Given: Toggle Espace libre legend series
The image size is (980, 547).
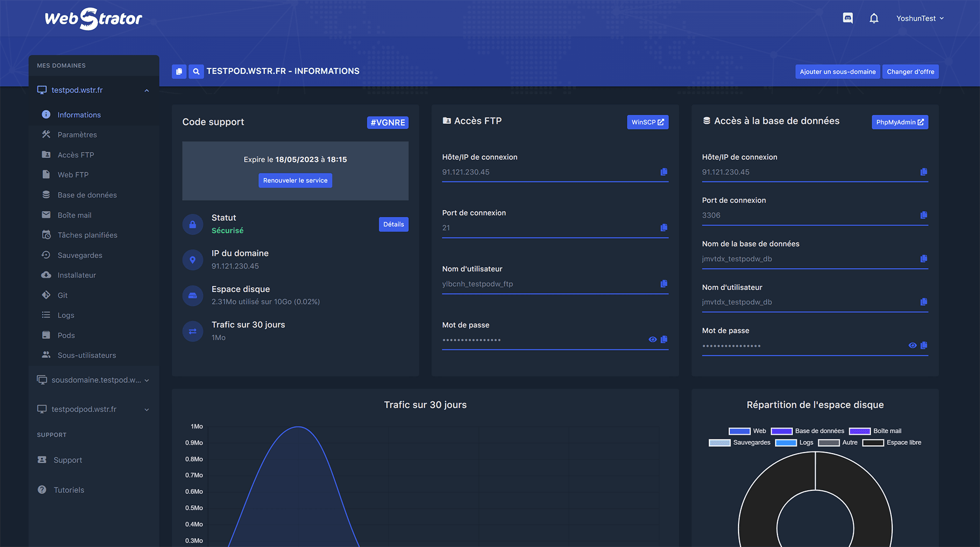Looking at the screenshot, I should 892,443.
